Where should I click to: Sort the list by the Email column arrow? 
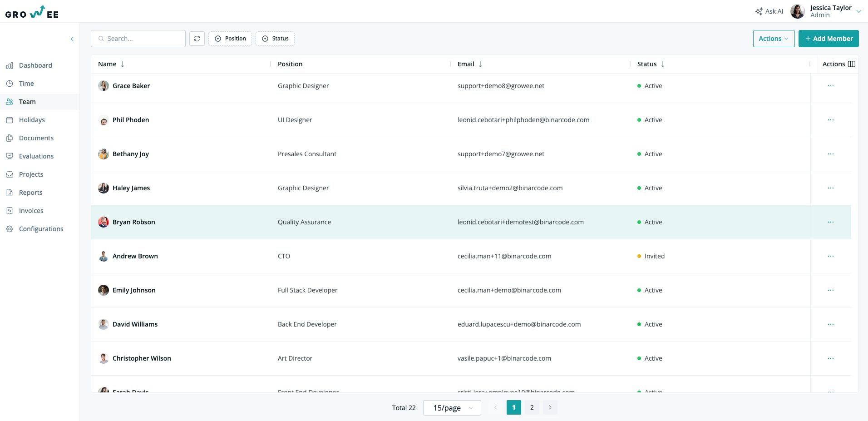[480, 64]
